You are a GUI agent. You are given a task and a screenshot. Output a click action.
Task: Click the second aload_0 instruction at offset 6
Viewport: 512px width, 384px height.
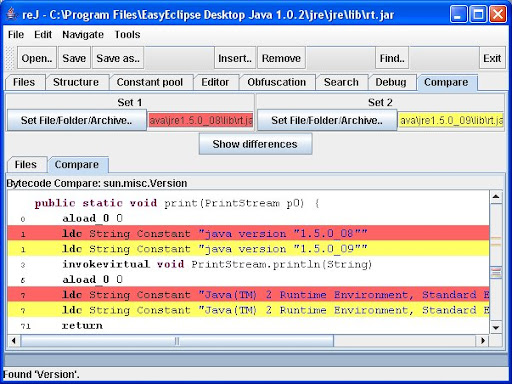tap(248, 280)
